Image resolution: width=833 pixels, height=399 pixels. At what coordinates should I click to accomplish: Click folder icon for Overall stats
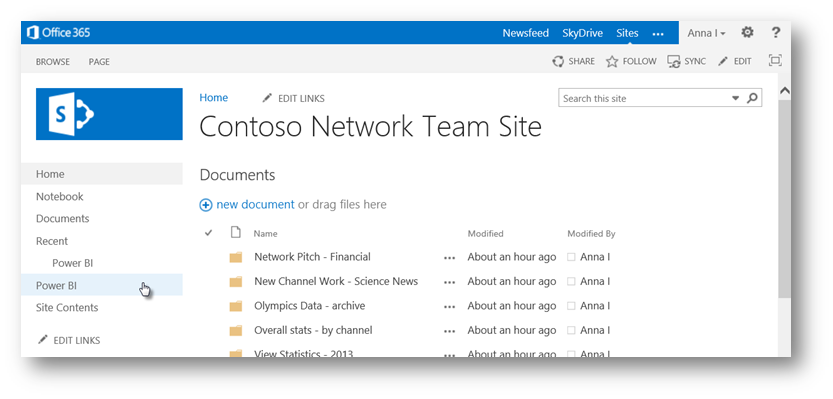pos(236,330)
